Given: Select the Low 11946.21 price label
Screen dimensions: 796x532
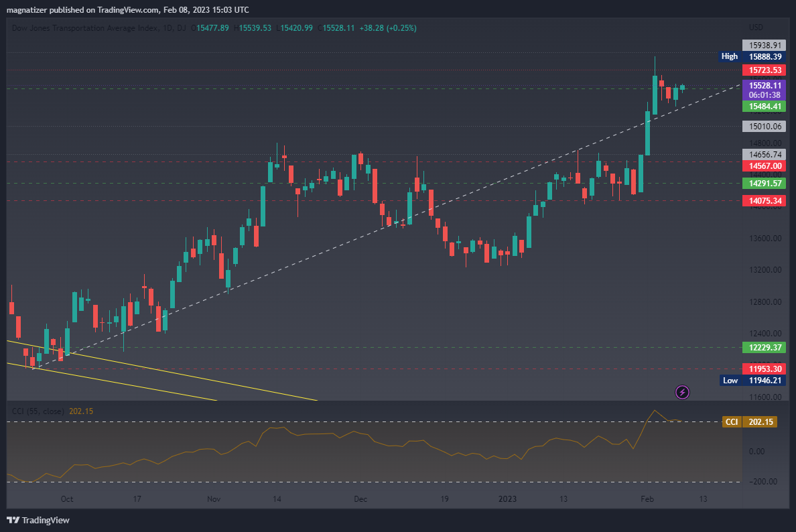Looking at the screenshot, I should [x=753, y=380].
